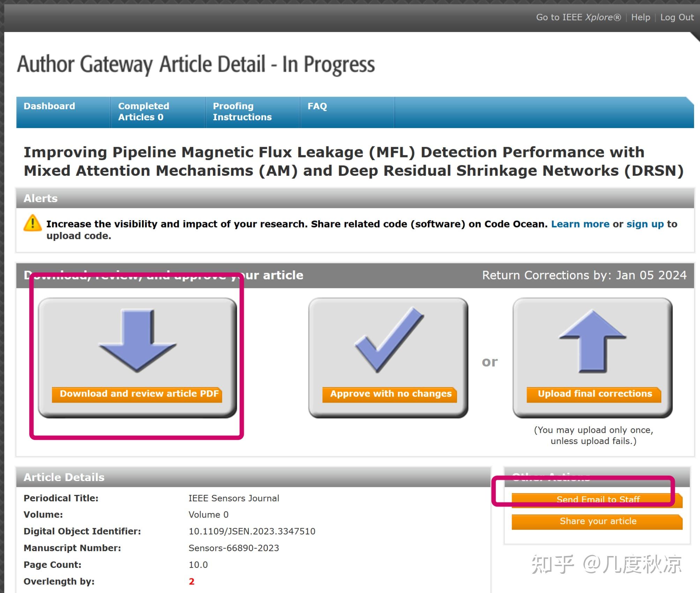The image size is (700, 593).
Task: Click the DOI value 10.1109/JSEN.2023.3347510
Action: 252,531
